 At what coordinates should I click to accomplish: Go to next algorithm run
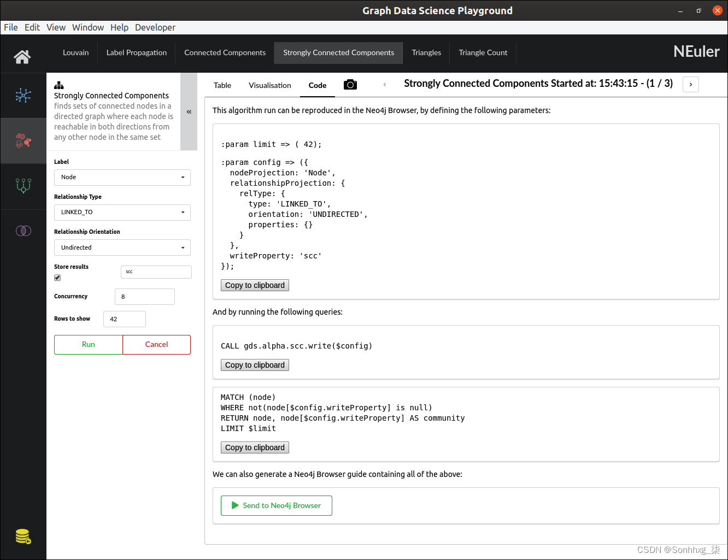coord(691,84)
